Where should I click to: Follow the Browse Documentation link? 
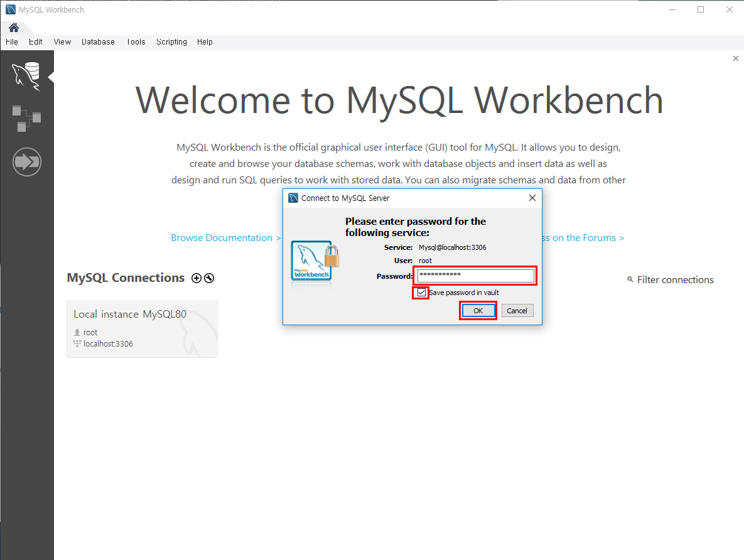point(226,238)
